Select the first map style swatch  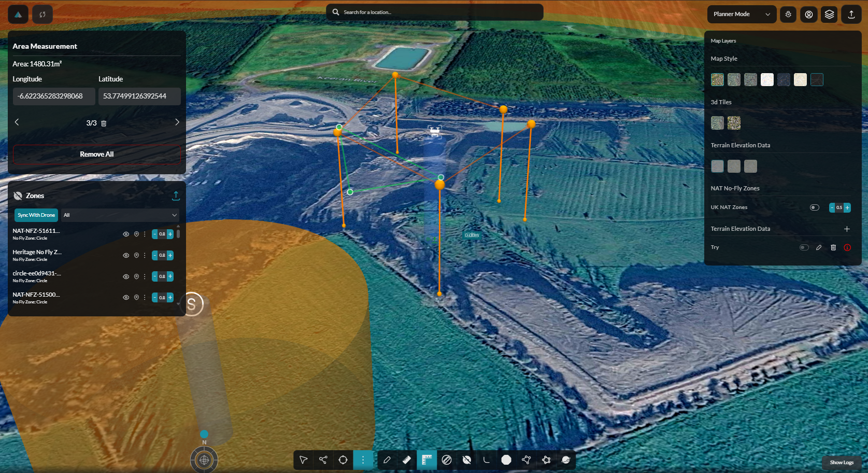pos(717,79)
